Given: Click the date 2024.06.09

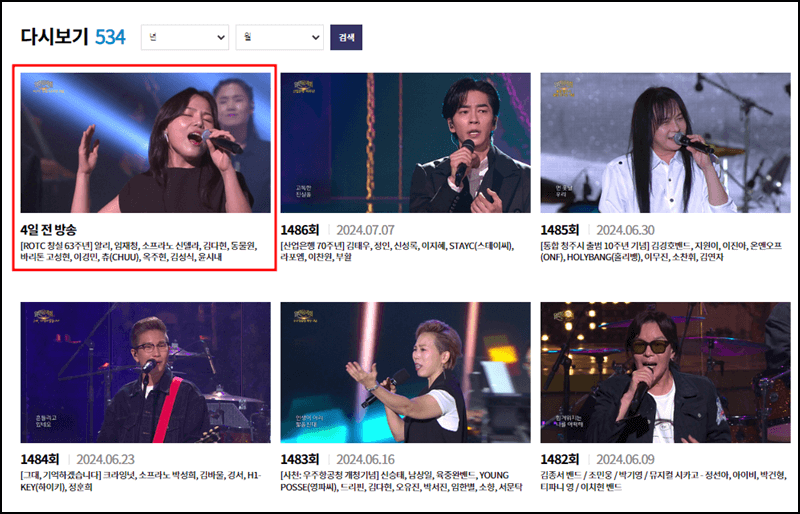Looking at the screenshot, I should click(x=626, y=459).
